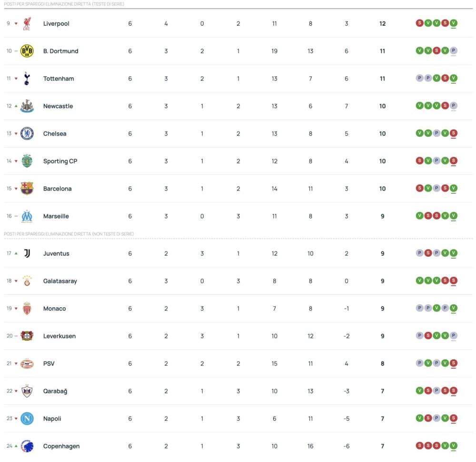Open the Sporting CP team name
The height and width of the screenshot is (462, 476).
tap(60, 161)
